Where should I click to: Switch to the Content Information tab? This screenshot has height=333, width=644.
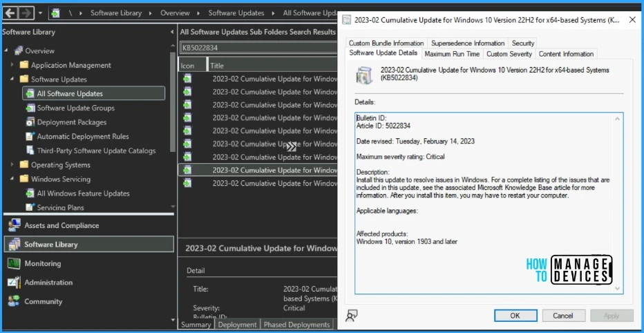click(566, 54)
